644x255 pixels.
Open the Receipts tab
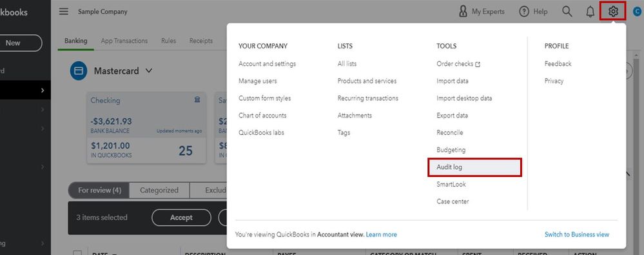click(201, 41)
